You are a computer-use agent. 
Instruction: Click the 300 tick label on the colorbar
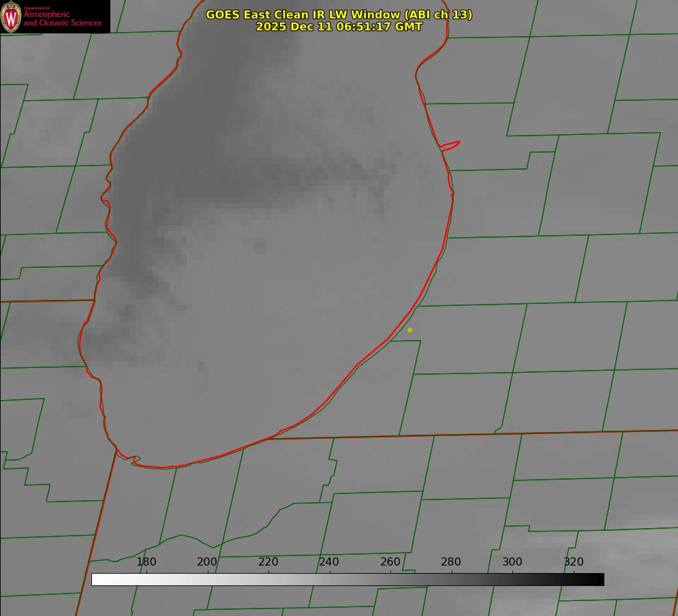pyautogui.click(x=512, y=562)
